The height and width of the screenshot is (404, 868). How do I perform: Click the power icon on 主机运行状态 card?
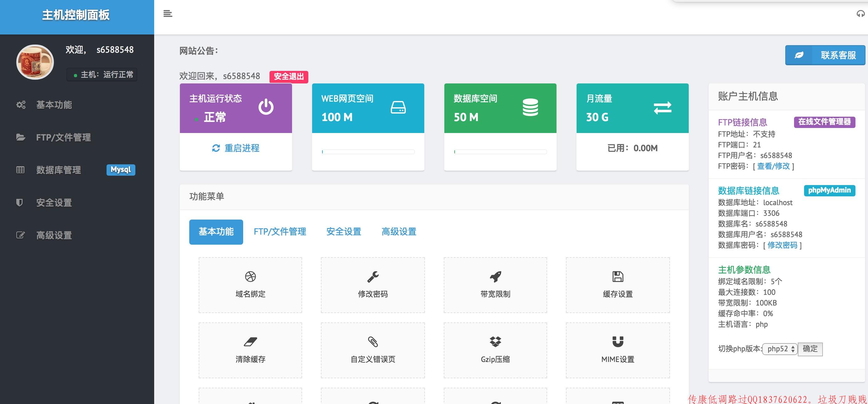point(266,107)
